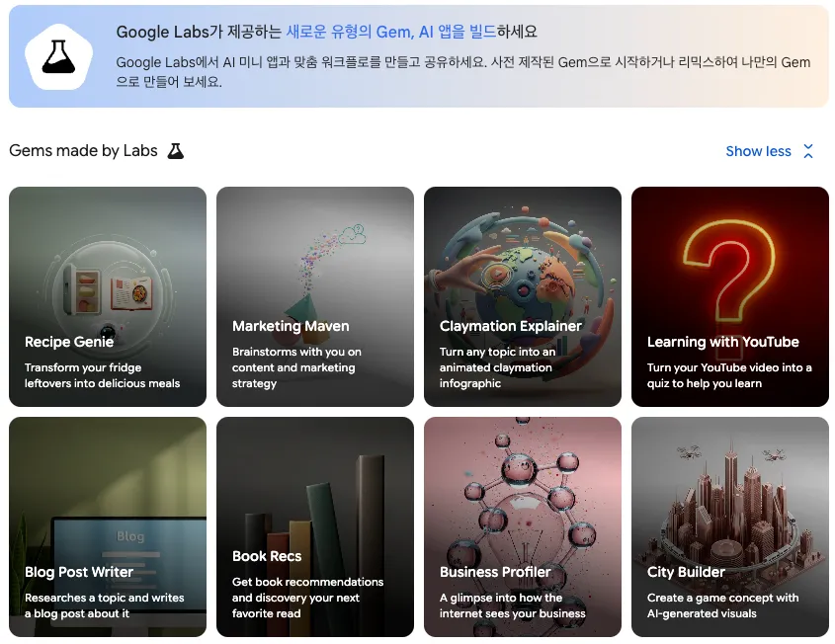Open the Learning with YouTube card

tap(729, 296)
